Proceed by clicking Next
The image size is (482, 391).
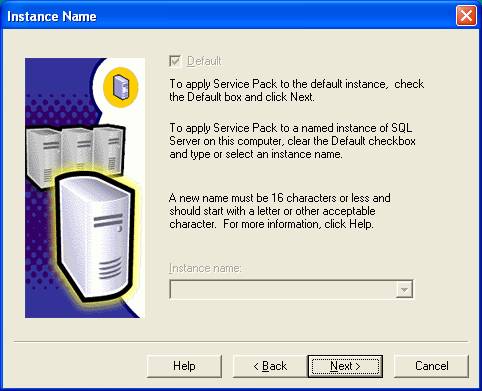click(x=345, y=366)
